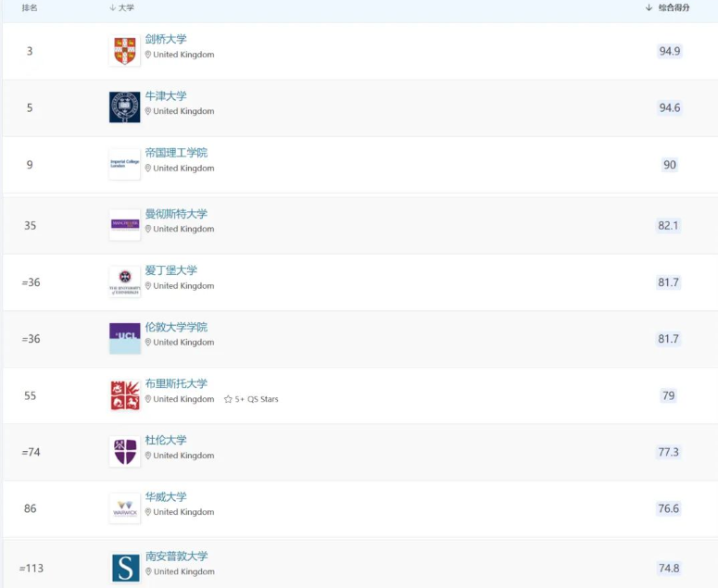This screenshot has height=588, width=718.
Task: Click the Oxford University crest logo
Action: [124, 107]
